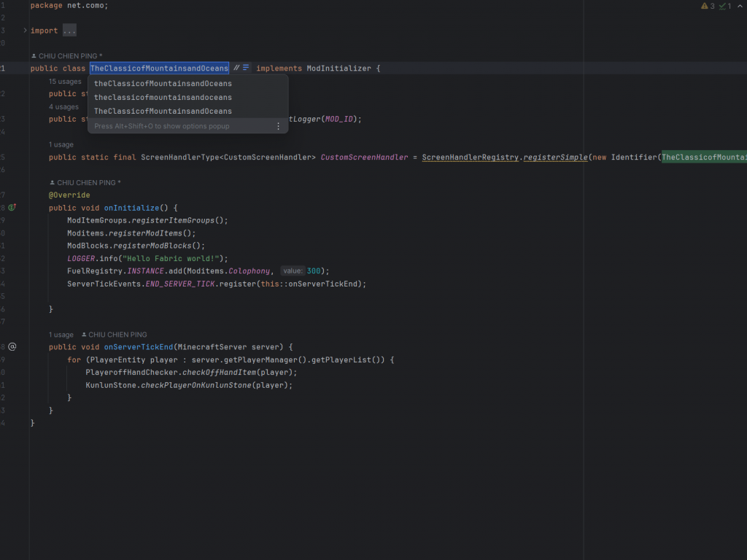Click the registerModBlocks method call
The image size is (747, 560).
tap(152, 246)
